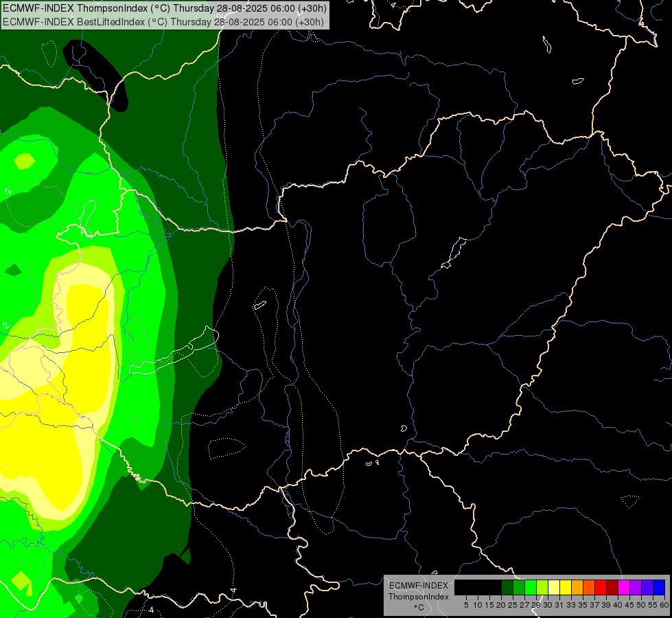This screenshot has height=618, width=672.
Task: Click the legend value label 45
Action: coord(629,605)
